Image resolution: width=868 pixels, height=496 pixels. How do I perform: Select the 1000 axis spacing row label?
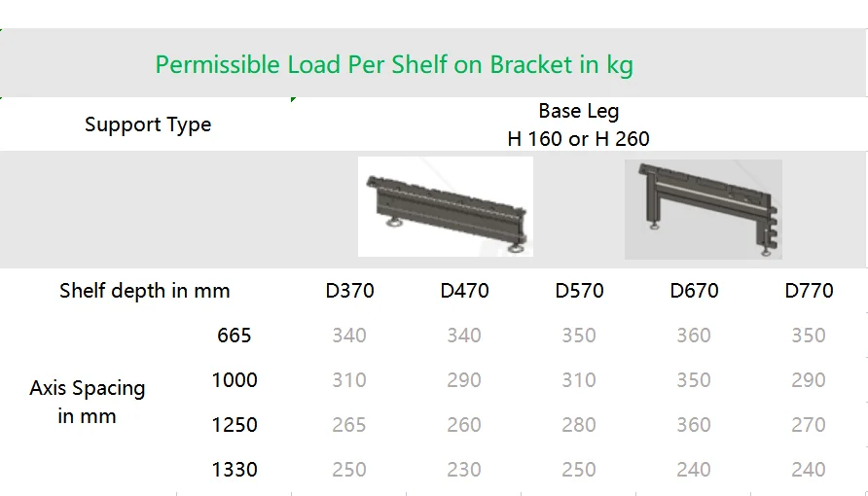(x=235, y=380)
